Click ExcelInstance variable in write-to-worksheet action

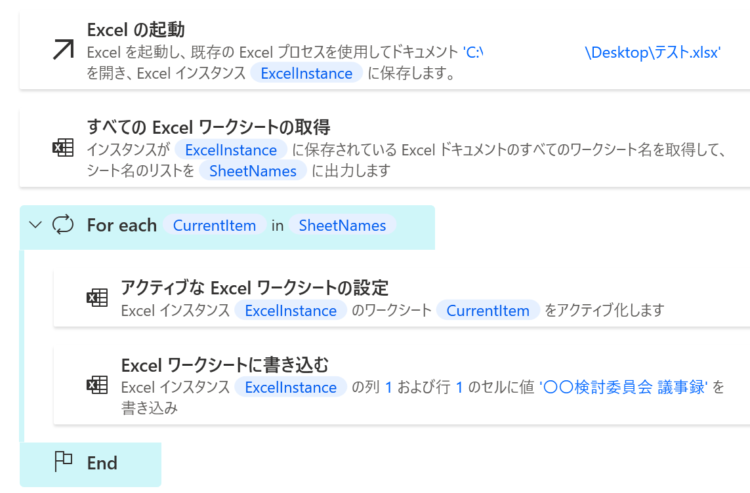pyautogui.click(x=291, y=387)
